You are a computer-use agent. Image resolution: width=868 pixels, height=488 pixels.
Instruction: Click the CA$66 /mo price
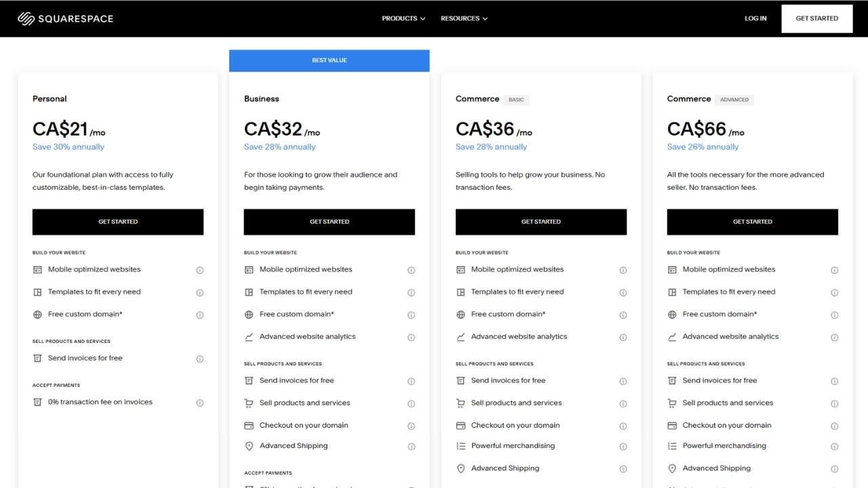click(706, 129)
